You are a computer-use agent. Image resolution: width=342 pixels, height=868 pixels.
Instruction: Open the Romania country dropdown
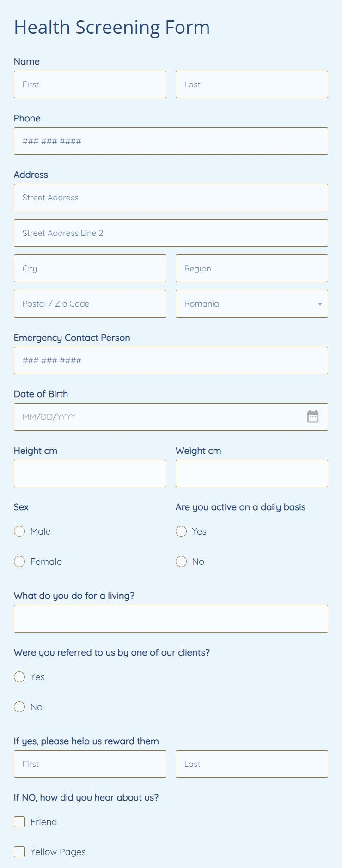point(251,304)
